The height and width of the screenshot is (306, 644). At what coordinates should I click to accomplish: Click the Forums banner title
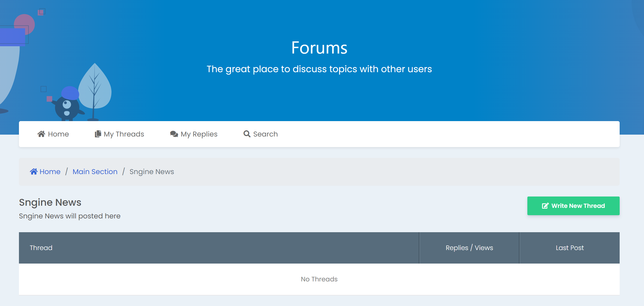pyautogui.click(x=319, y=48)
